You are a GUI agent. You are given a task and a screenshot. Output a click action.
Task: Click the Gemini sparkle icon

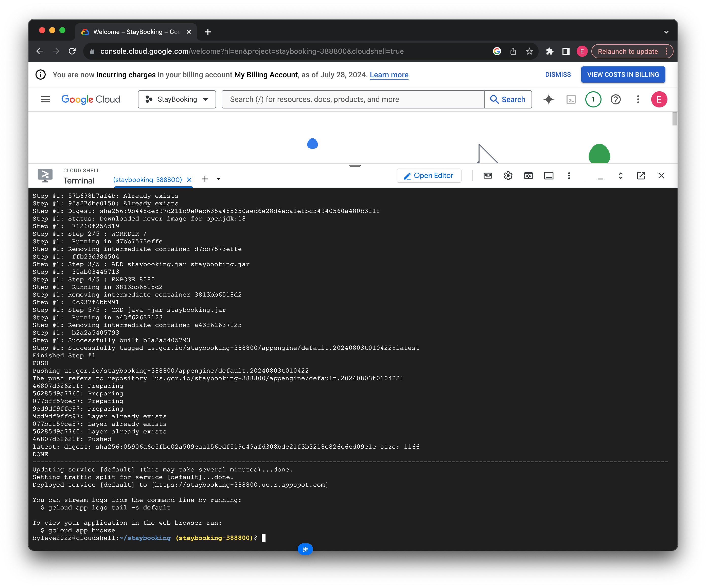pyautogui.click(x=548, y=99)
